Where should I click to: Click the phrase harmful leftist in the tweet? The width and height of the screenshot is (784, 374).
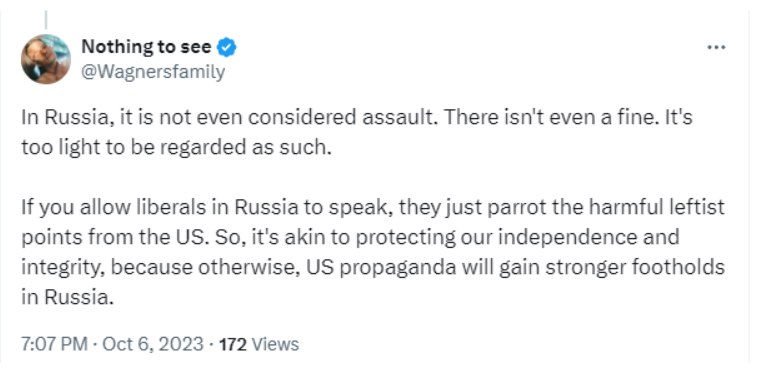[x=656, y=207]
